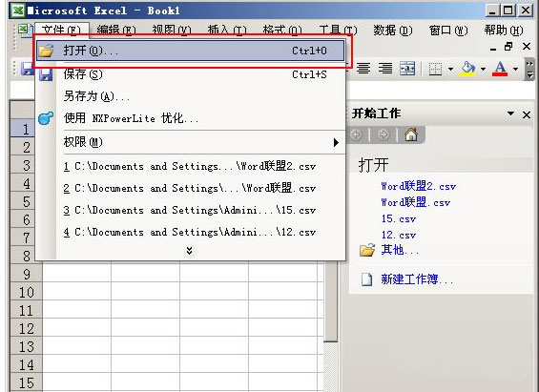The height and width of the screenshot is (392, 539).
Task: Click the Home icon in task pane
Action: 411,134
